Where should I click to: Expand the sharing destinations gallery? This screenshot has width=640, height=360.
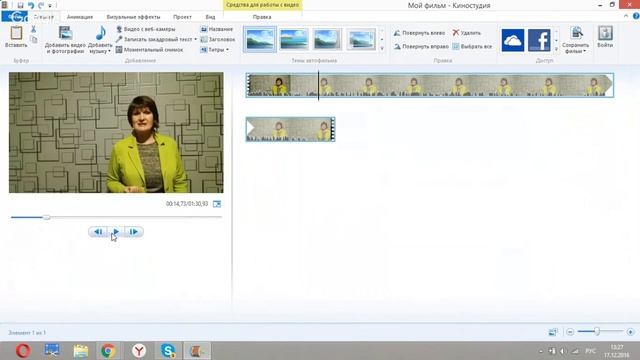coord(556,49)
